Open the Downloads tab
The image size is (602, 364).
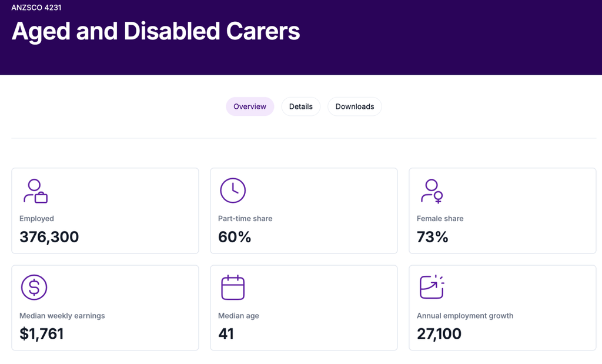pos(354,106)
